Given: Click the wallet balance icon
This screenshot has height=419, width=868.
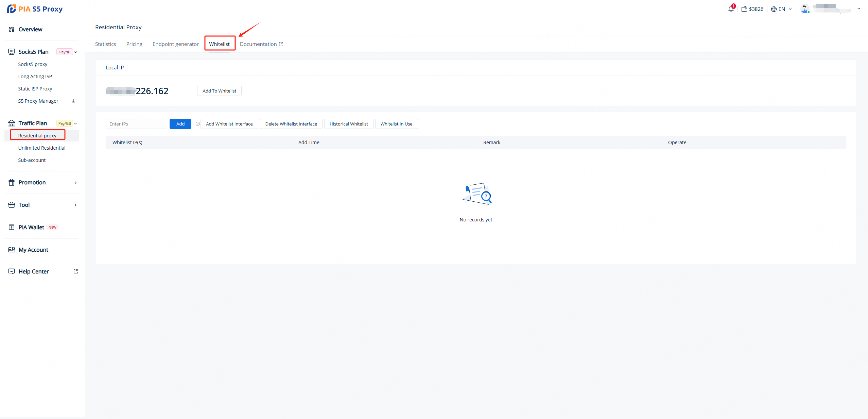Looking at the screenshot, I should (744, 9).
